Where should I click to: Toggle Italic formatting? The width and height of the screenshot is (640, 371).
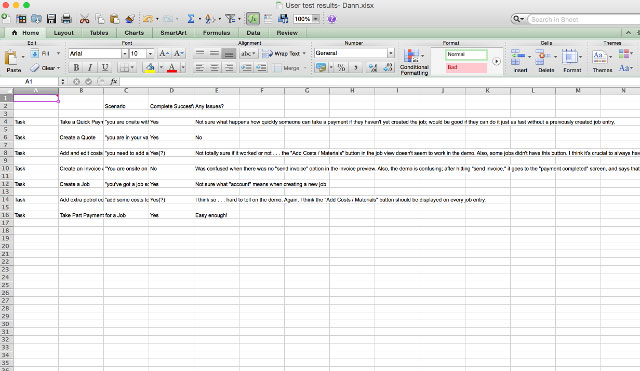[90, 68]
